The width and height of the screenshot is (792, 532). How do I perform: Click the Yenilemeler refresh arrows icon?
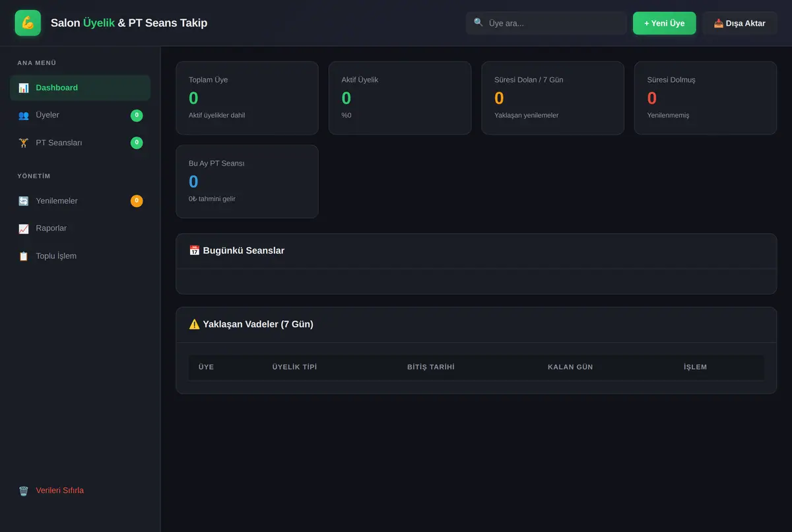24,201
